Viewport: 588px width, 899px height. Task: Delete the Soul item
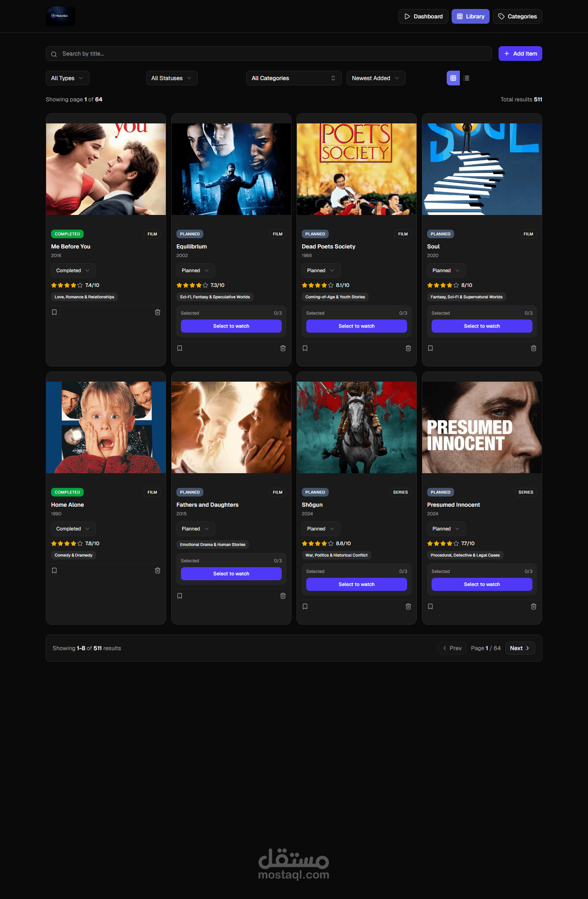(534, 348)
